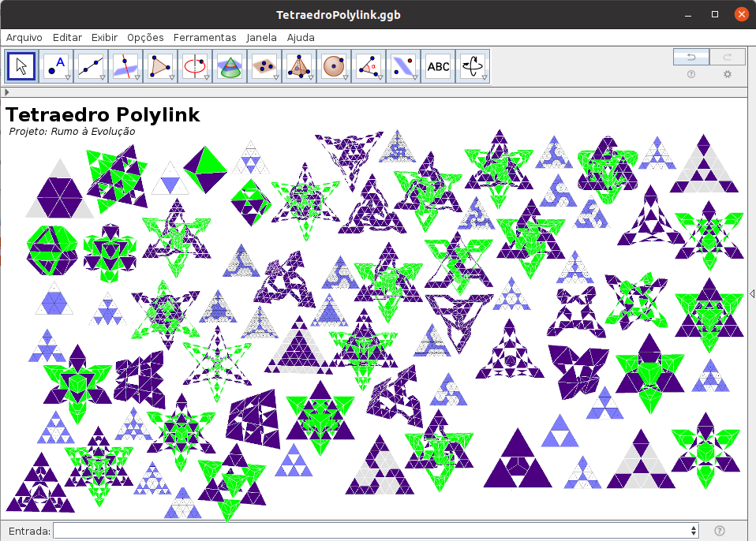Select the ABC Text tool
The height and width of the screenshot is (541, 756).
(438, 66)
